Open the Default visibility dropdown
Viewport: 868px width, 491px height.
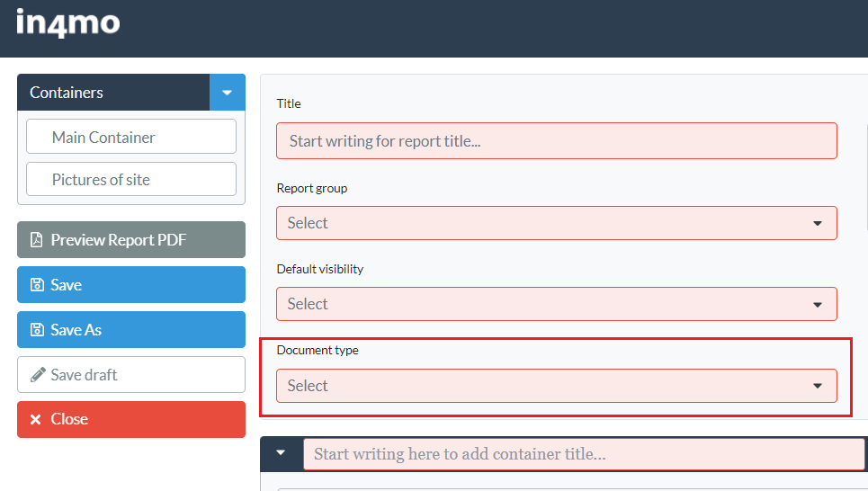coord(556,304)
